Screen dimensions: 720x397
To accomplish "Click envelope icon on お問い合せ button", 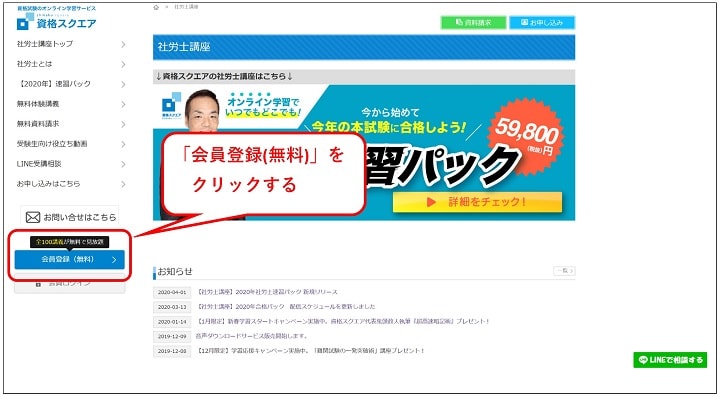I will tap(33, 217).
